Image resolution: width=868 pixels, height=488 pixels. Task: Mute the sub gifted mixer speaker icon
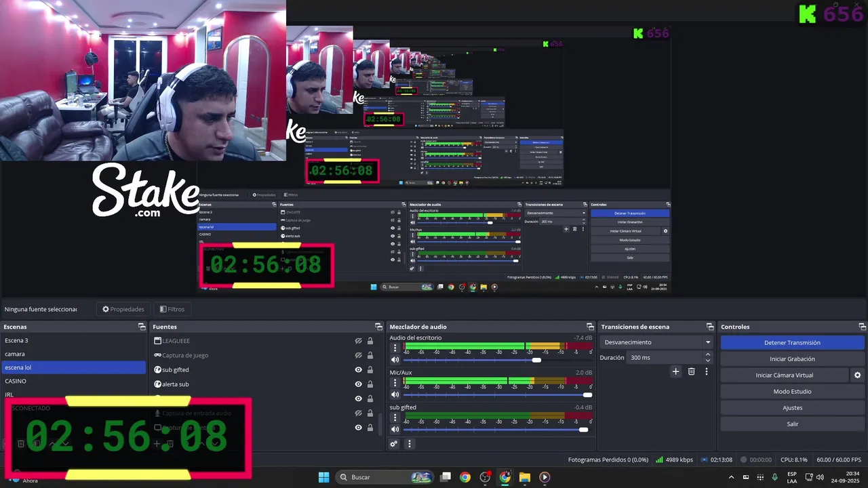coord(395,430)
